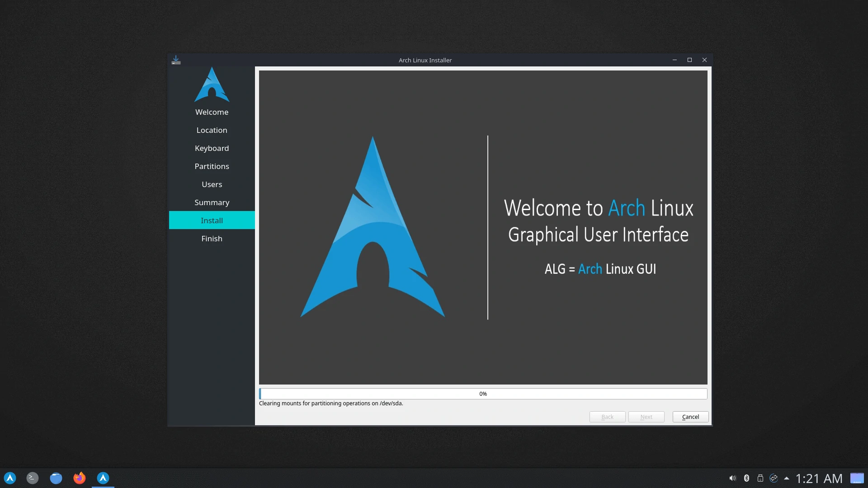Click the removable devices tray icon
The width and height of the screenshot is (868, 488).
point(760,478)
